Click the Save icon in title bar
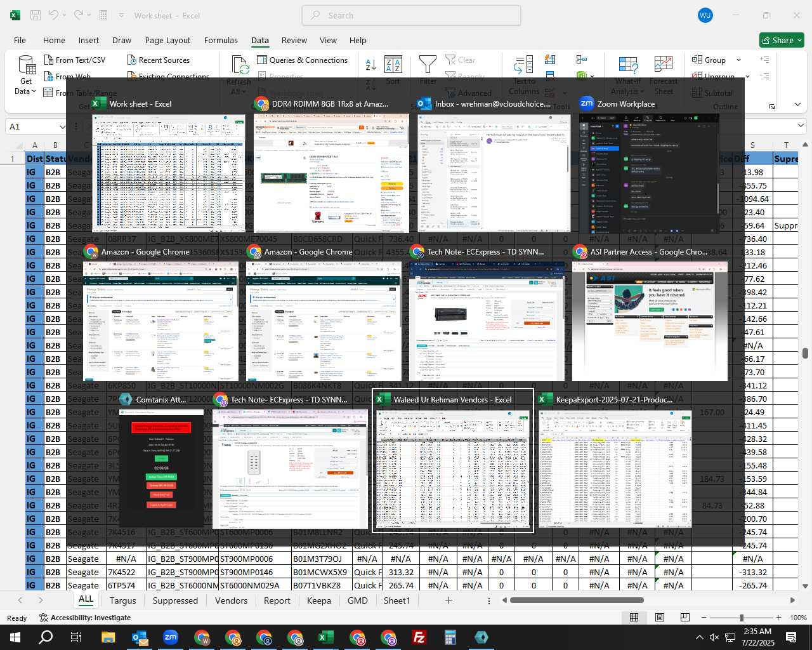The width and height of the screenshot is (812, 650). click(x=36, y=15)
